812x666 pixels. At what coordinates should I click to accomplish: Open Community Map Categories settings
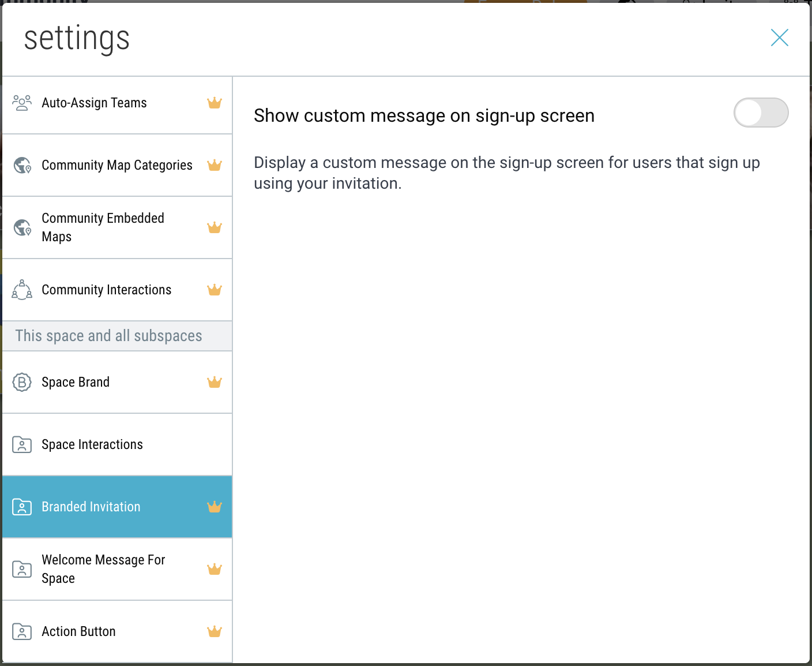point(116,166)
